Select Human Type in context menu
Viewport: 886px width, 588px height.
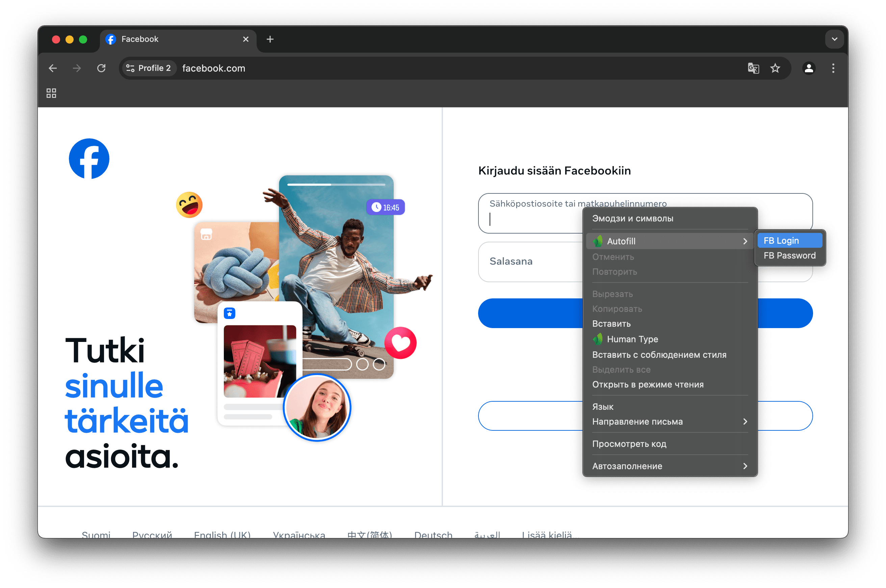(632, 339)
